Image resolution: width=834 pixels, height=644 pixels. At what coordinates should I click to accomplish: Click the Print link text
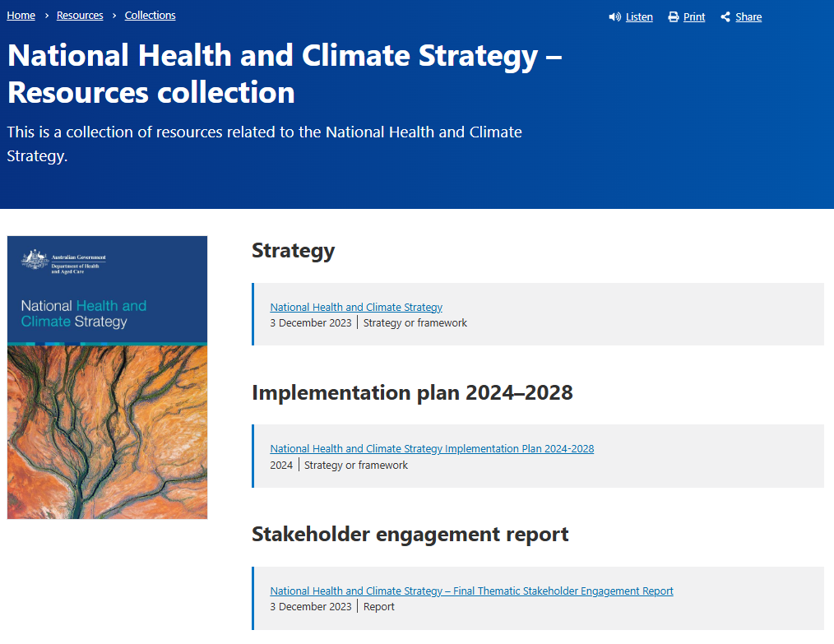click(x=694, y=16)
